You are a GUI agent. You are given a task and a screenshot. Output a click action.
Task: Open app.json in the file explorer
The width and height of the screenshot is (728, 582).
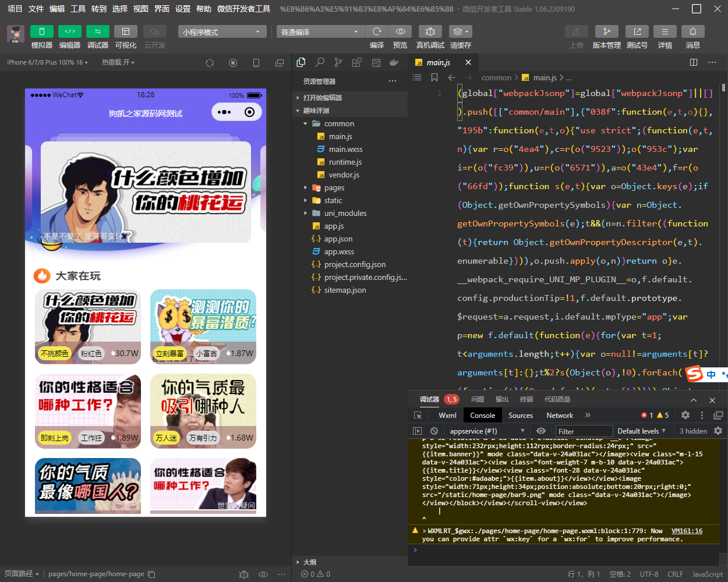pos(338,239)
